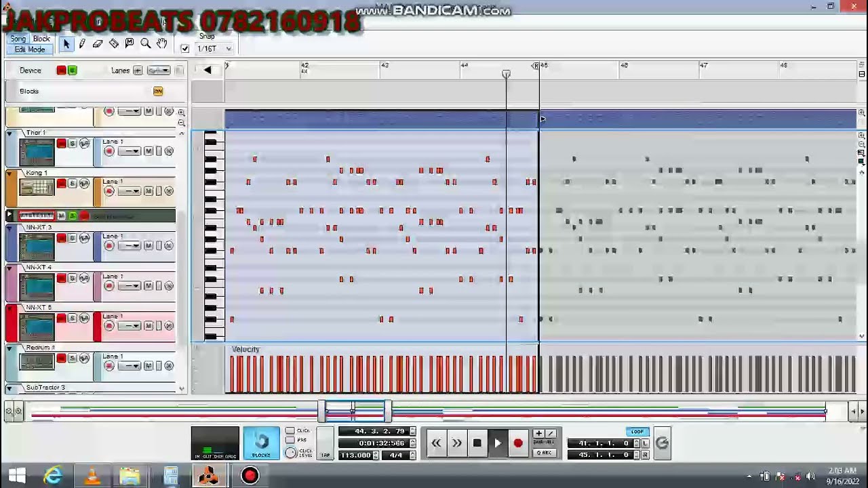Add a new lane with Lanes plus
This screenshot has width=868, height=488.
(138, 70)
